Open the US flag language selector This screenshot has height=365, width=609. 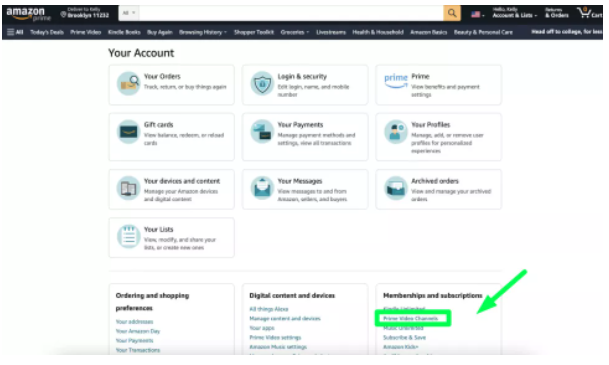tap(478, 15)
